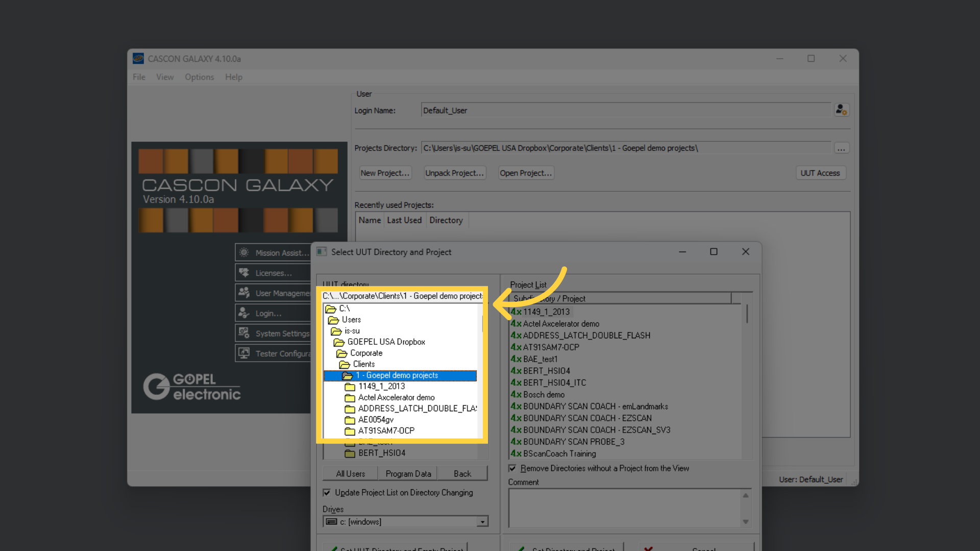Viewport: 980px width, 551px height.
Task: Click the 4.x icon beside BAE_test1
Action: click(516, 359)
